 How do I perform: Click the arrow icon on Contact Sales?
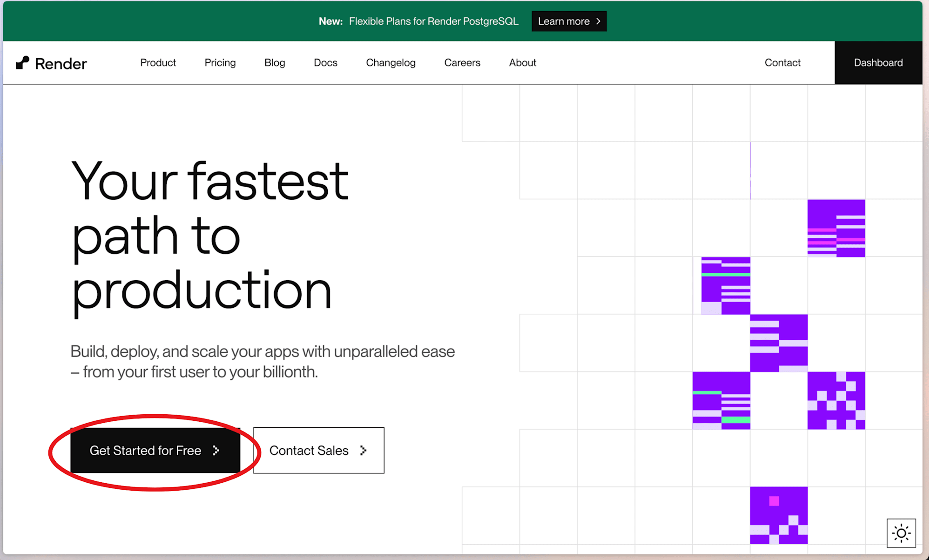pyautogui.click(x=364, y=452)
